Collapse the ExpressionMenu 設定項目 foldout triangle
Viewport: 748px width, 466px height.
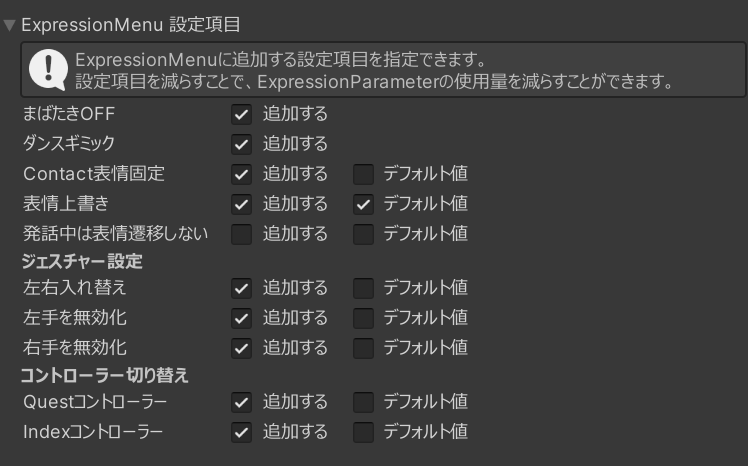click(x=10, y=25)
